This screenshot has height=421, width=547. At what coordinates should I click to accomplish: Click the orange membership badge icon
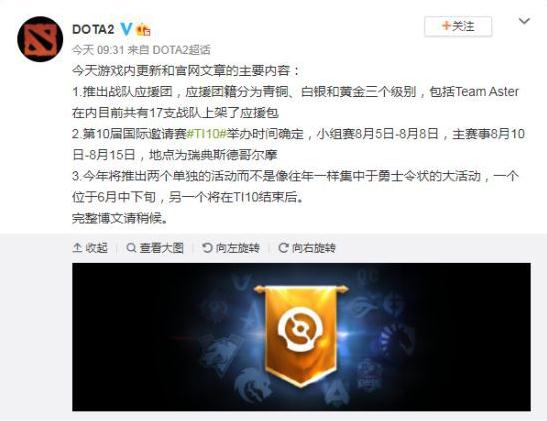pos(143,29)
